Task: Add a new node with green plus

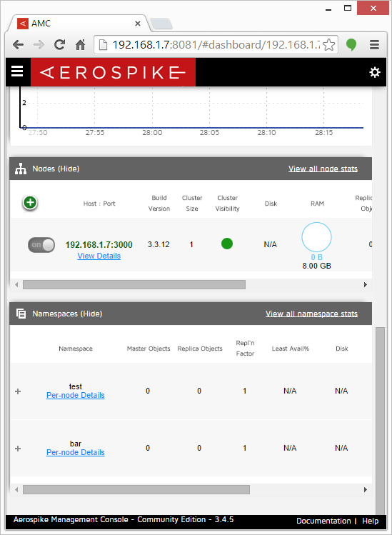Action: click(30, 203)
